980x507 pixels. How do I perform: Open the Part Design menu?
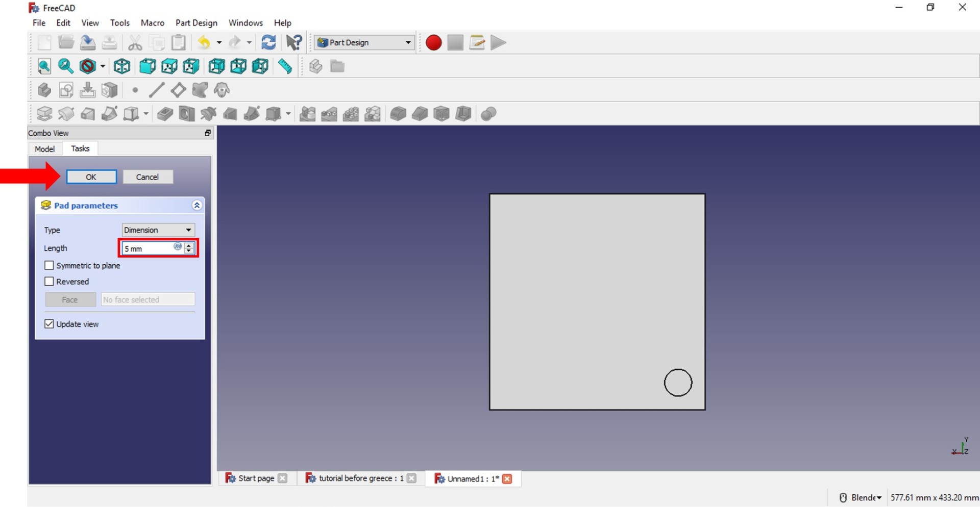pyautogui.click(x=196, y=23)
